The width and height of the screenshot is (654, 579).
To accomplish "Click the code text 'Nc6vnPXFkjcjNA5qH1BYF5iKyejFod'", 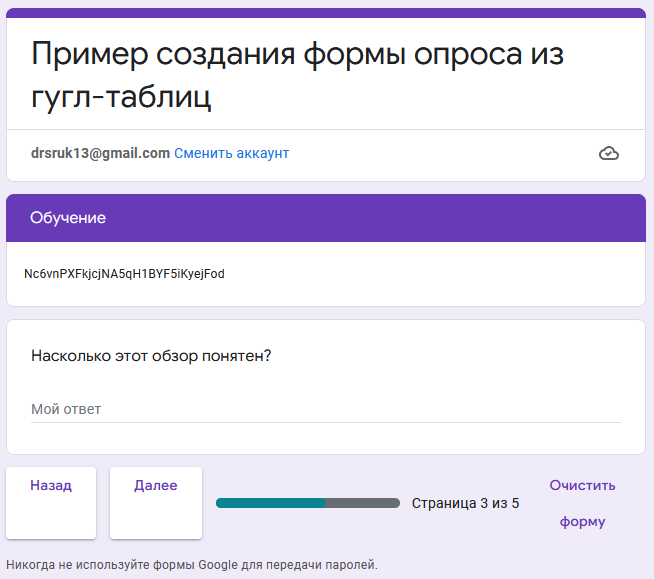I will coord(124,274).
